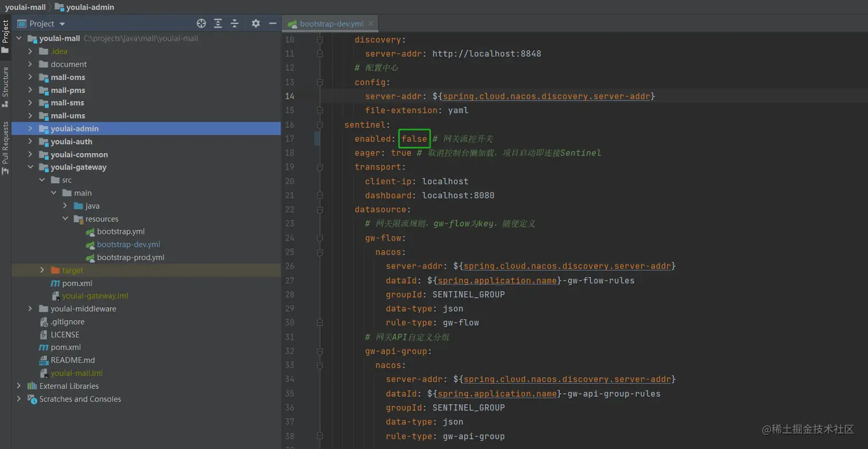Click the youlai-admin folder icon
The height and width of the screenshot is (449, 868).
tap(44, 129)
